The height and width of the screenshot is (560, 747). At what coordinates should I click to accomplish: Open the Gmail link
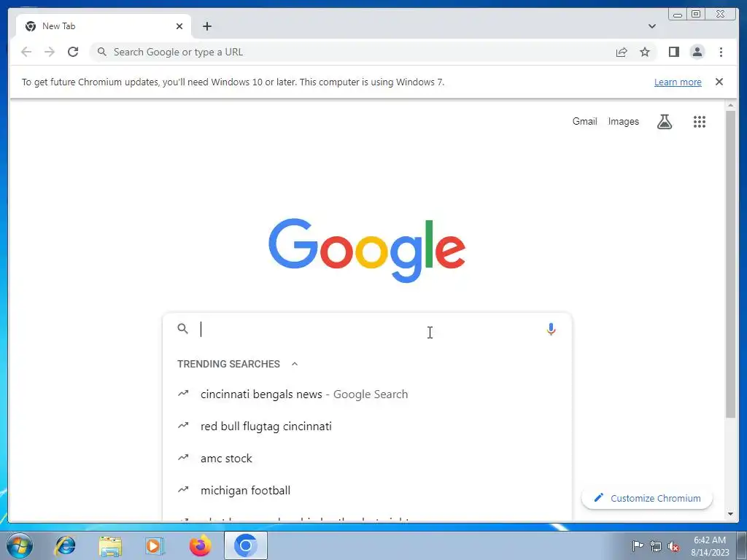point(584,122)
